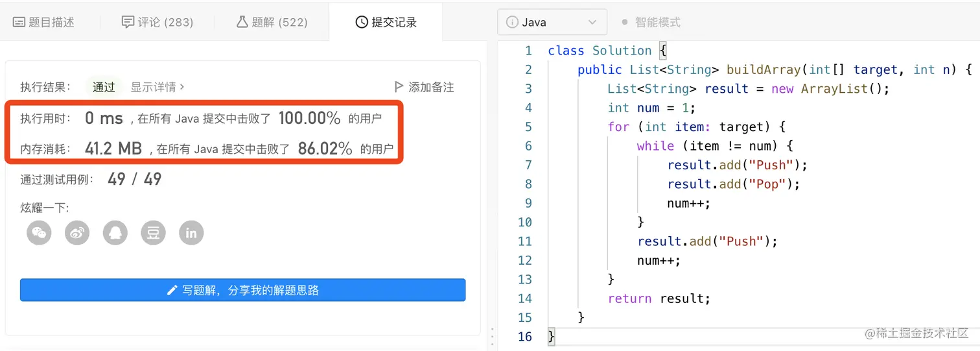Click the flag icon next to 添加备注

[399, 86]
